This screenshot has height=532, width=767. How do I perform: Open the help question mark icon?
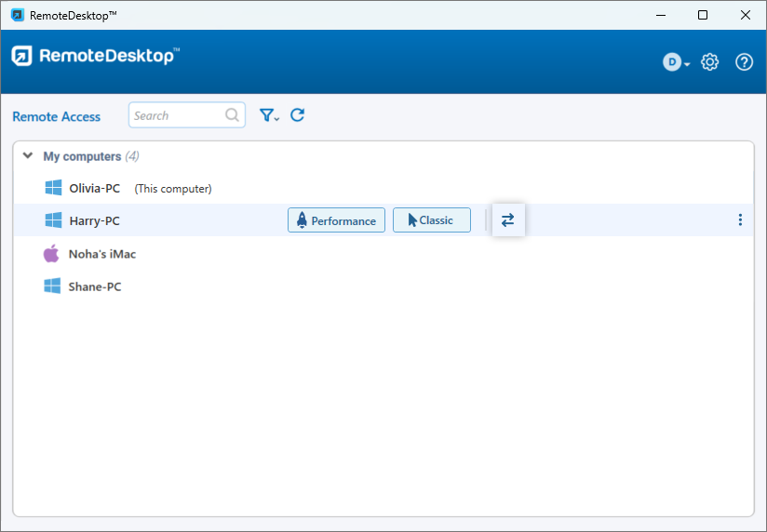pyautogui.click(x=744, y=62)
